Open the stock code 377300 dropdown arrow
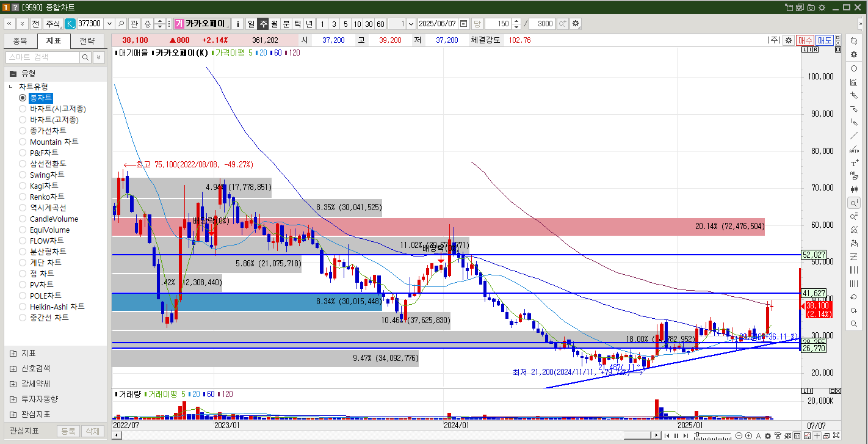 point(109,23)
